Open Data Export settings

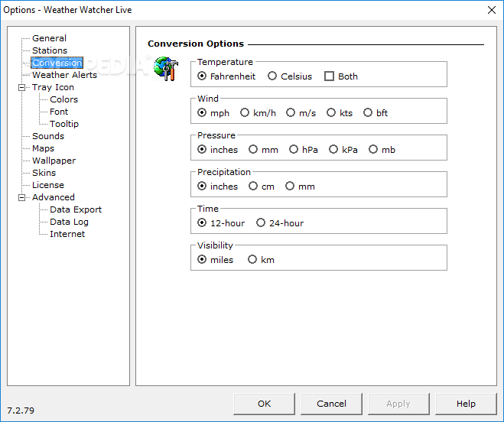(x=76, y=209)
